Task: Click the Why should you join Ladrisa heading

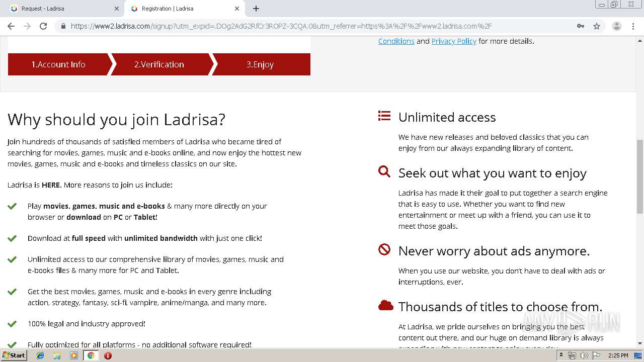Action: [116, 120]
